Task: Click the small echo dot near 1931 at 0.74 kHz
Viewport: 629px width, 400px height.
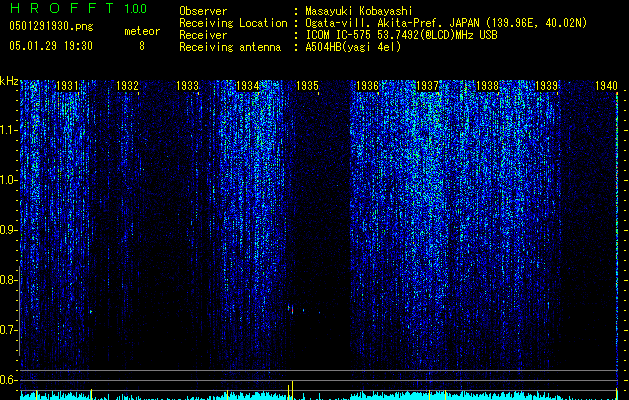Action: [91, 311]
